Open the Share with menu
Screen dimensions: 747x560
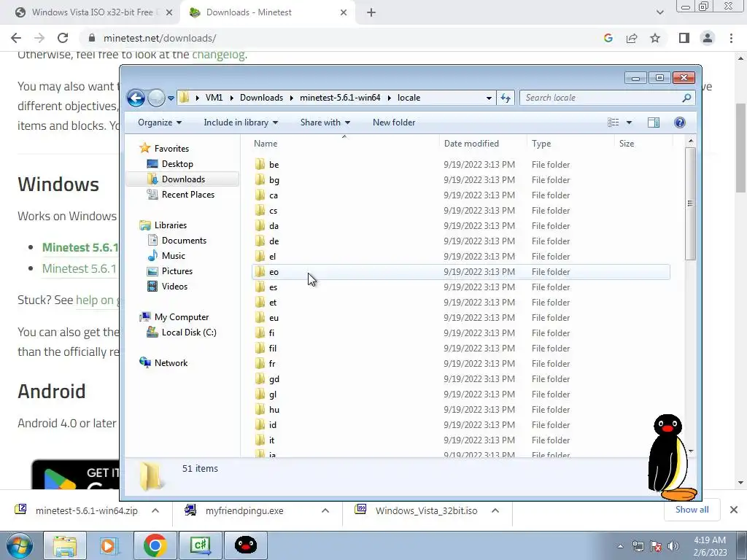coord(325,122)
